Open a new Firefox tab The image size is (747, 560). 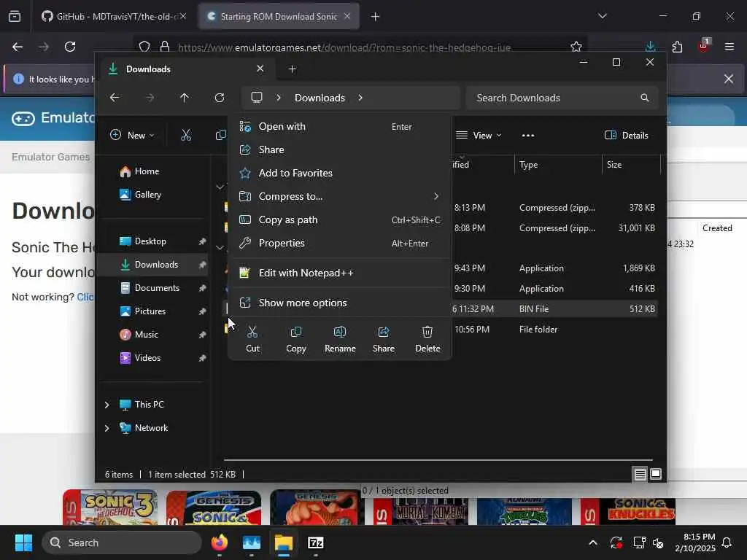[x=376, y=17]
